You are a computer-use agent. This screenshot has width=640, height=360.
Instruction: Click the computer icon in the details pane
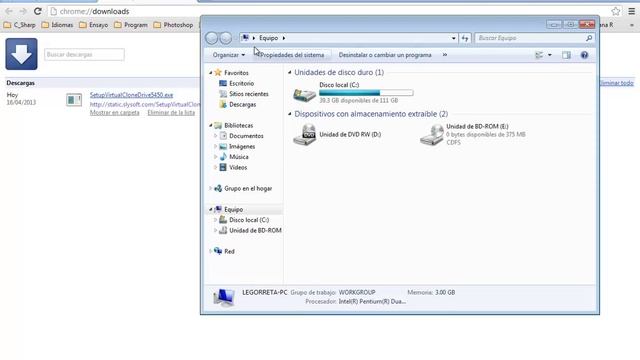tap(224, 297)
